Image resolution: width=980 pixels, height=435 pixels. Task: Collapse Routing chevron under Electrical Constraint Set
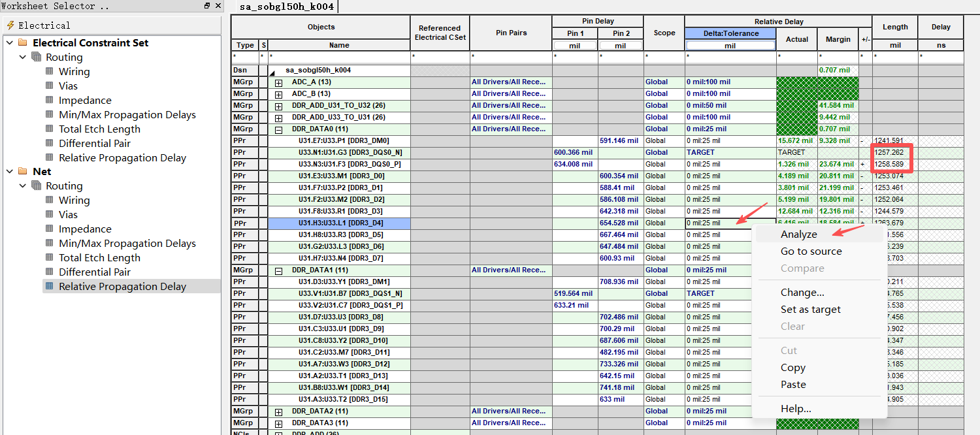(22, 57)
